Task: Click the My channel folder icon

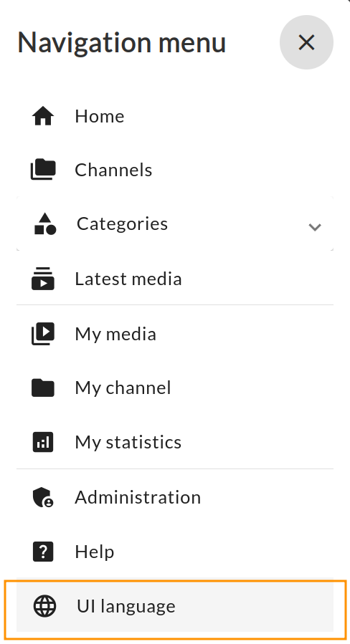Action: click(43, 388)
